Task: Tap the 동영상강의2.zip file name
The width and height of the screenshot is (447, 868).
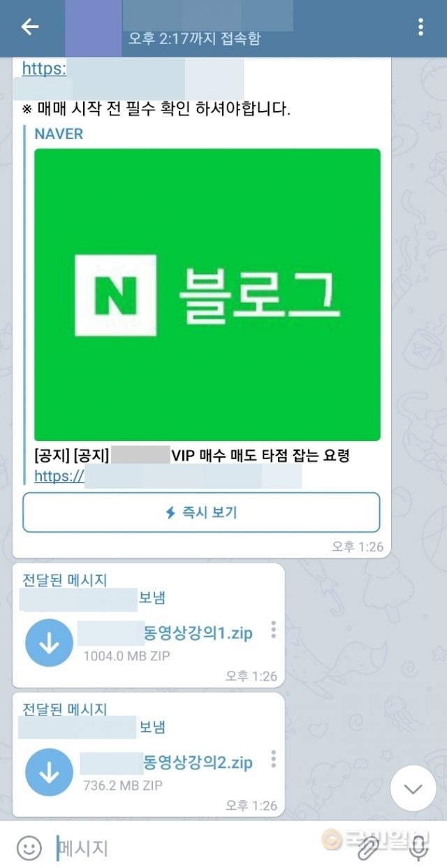Action: 198,762
